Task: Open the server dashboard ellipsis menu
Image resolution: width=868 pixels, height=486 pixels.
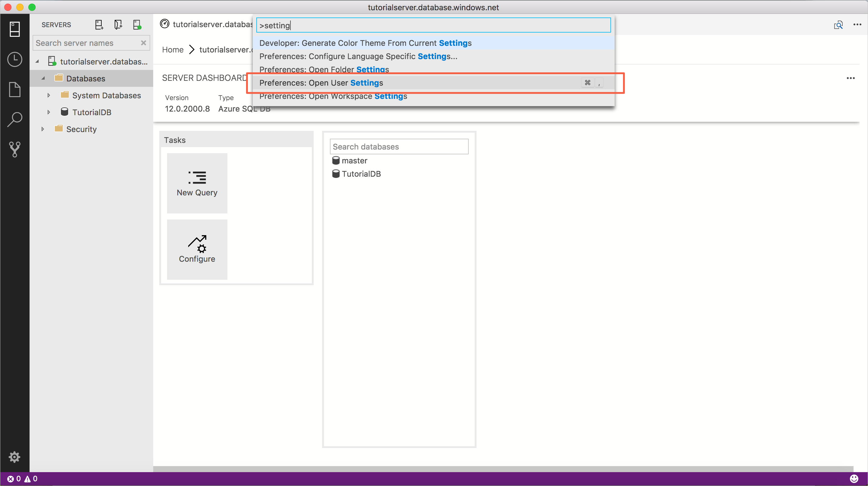Action: 851,78
